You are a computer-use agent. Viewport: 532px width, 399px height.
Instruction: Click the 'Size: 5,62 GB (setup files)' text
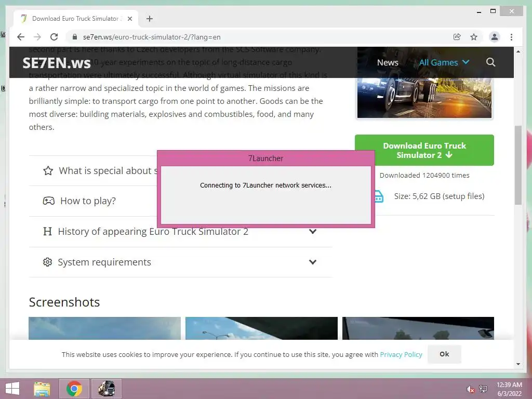click(439, 196)
